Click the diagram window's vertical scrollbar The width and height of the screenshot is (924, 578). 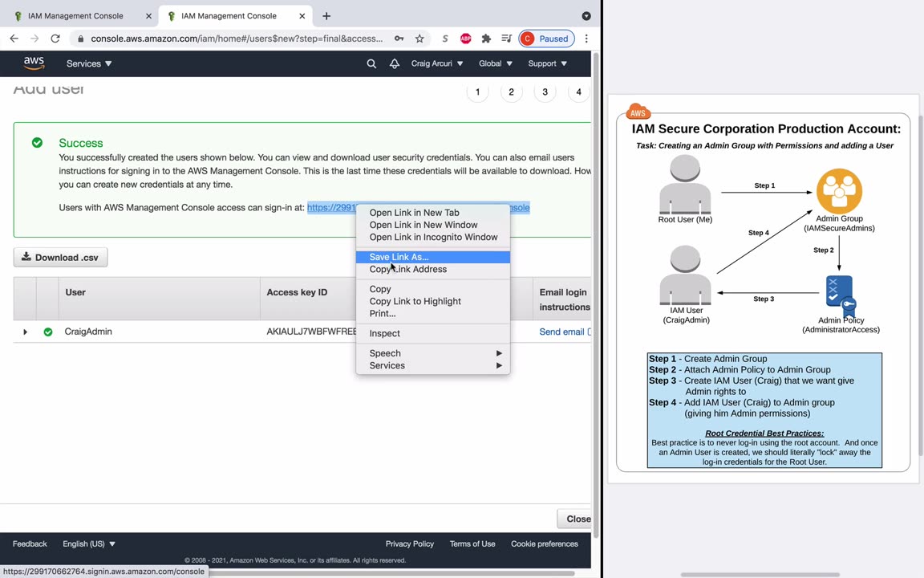coord(921,286)
